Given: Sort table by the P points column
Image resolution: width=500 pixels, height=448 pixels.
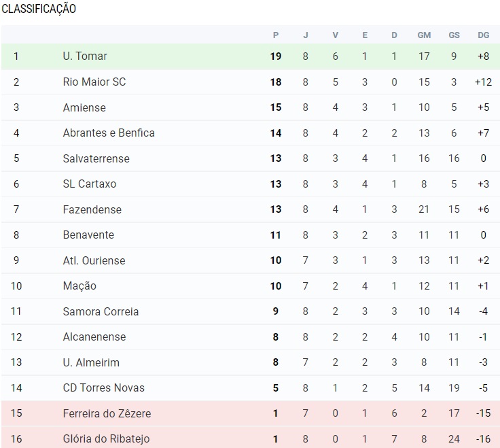Looking at the screenshot, I should click(x=276, y=35).
